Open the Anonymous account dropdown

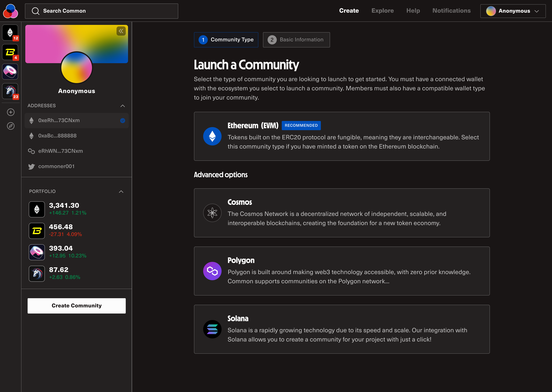coord(513,11)
